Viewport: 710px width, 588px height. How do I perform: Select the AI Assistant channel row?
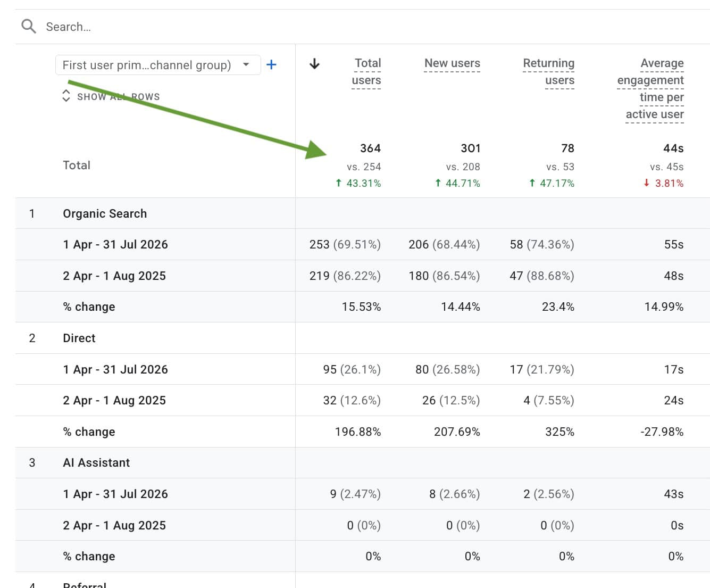[96, 462]
